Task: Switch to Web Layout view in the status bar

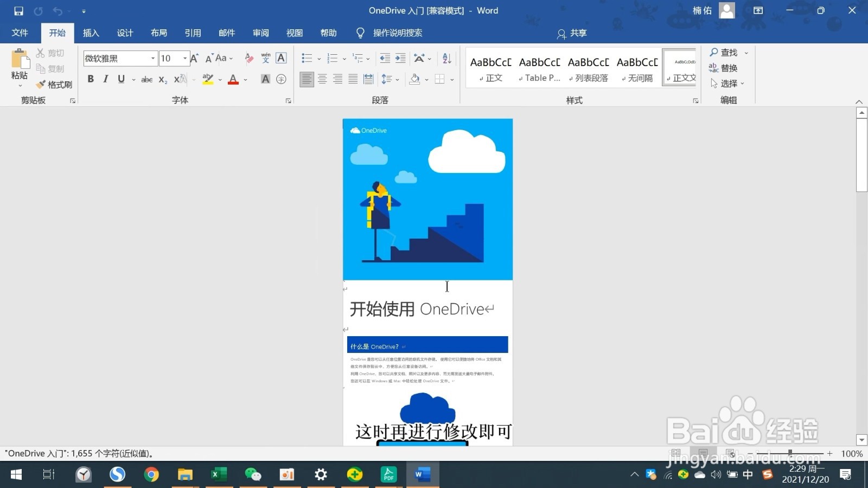Action: (730, 453)
